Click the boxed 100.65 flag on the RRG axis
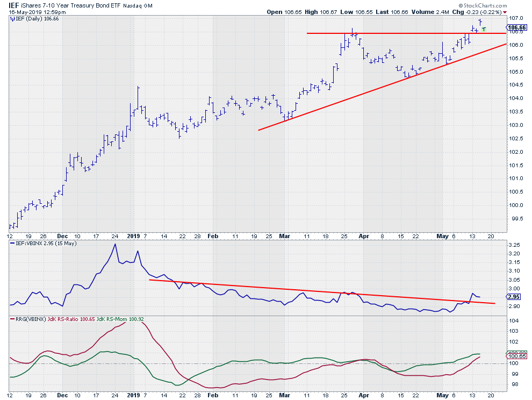 517,356
